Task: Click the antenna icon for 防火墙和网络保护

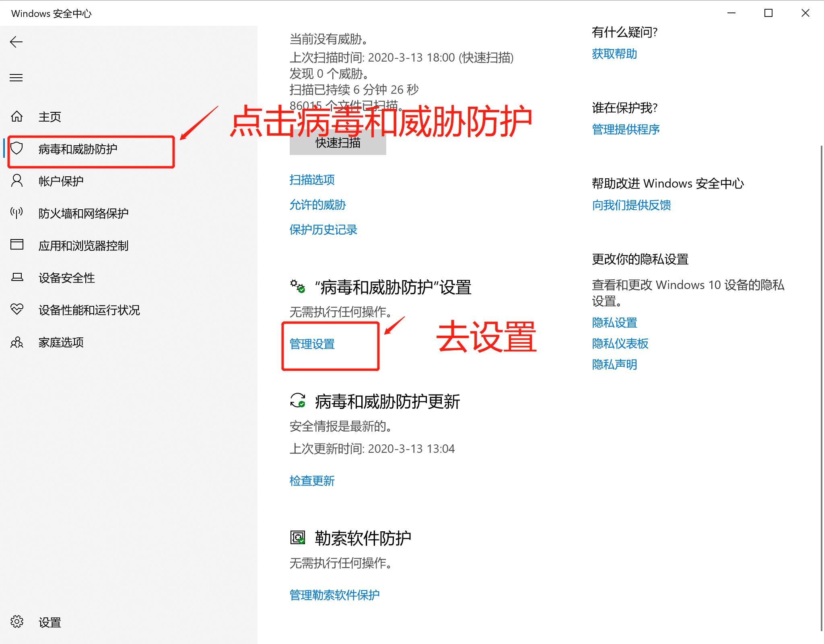Action: click(16, 213)
